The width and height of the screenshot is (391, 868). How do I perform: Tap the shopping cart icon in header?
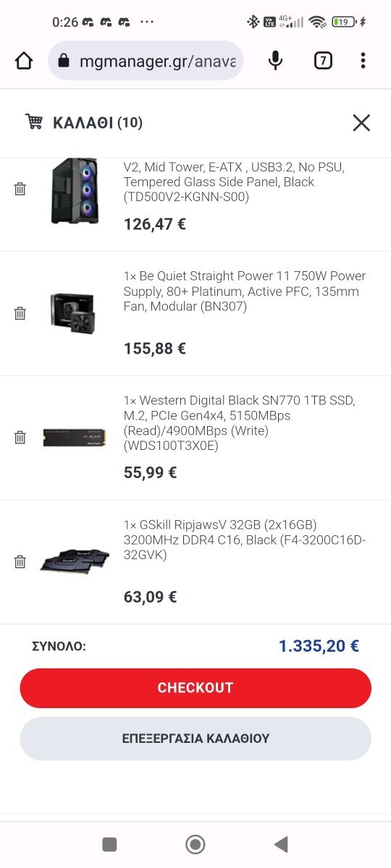(x=34, y=122)
